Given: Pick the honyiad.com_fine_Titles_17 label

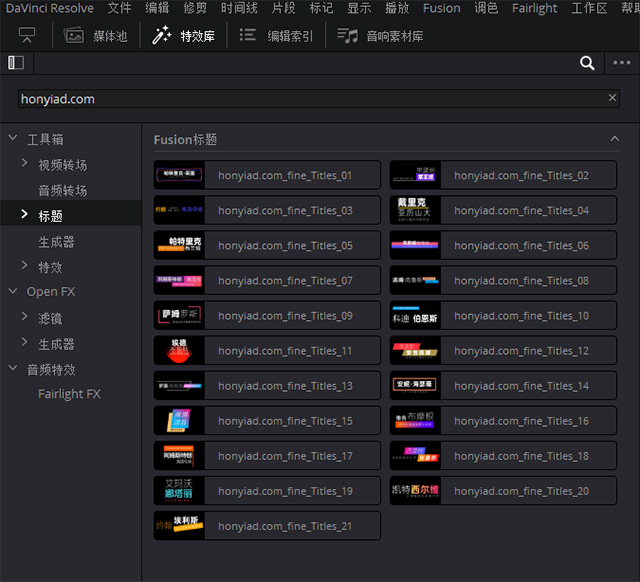Looking at the screenshot, I should [285, 456].
